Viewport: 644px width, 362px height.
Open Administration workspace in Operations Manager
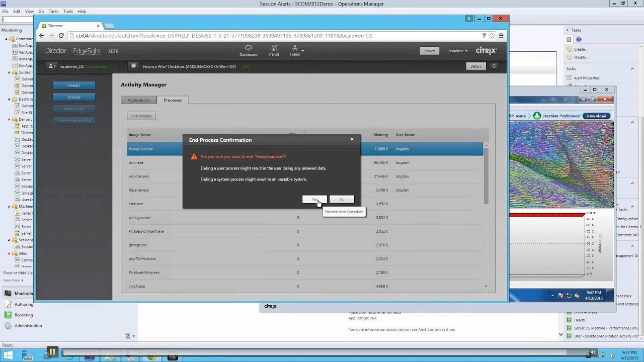point(23,325)
